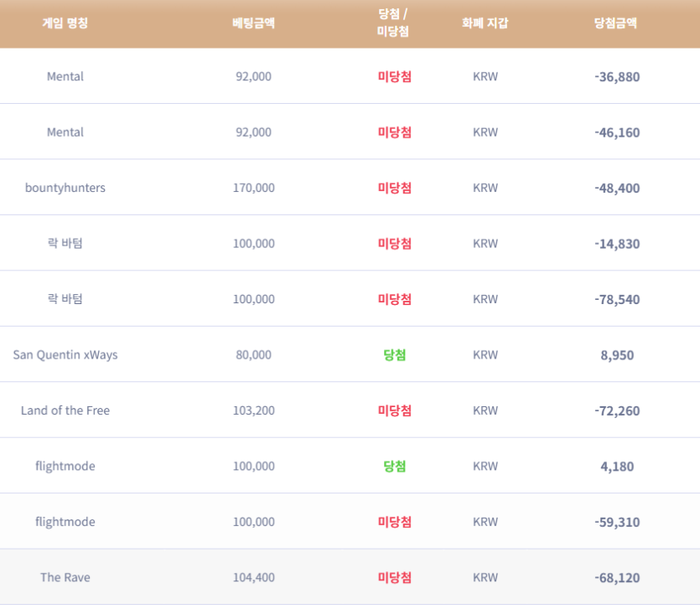700x609 pixels.
Task: Click the green 당첨 status for San Quentin
Action: (x=395, y=355)
